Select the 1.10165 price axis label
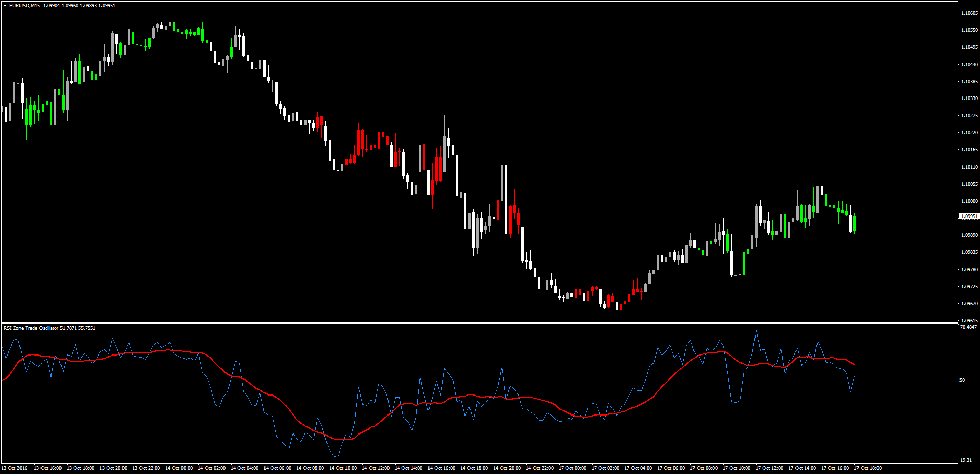Image resolution: width=980 pixels, height=474 pixels. click(970, 149)
